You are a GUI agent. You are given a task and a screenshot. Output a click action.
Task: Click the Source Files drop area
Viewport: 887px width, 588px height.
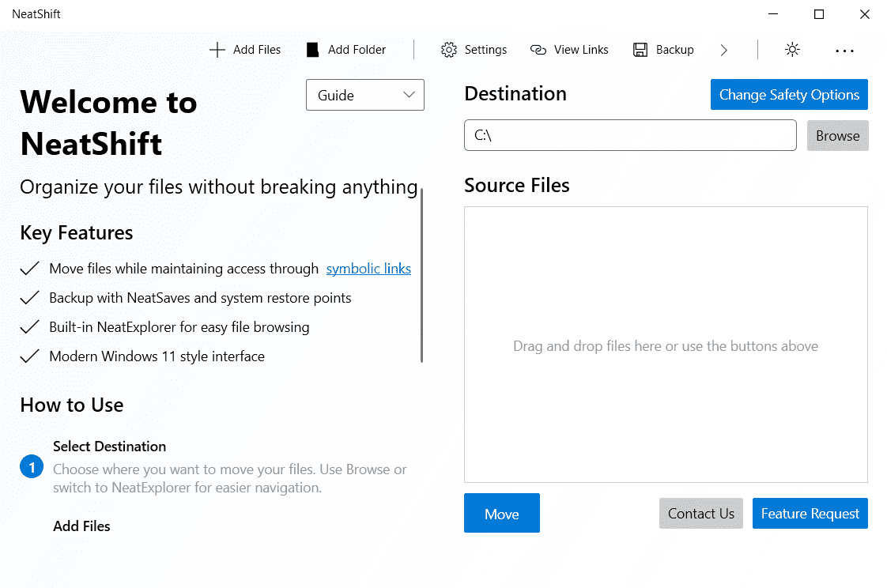click(x=666, y=345)
